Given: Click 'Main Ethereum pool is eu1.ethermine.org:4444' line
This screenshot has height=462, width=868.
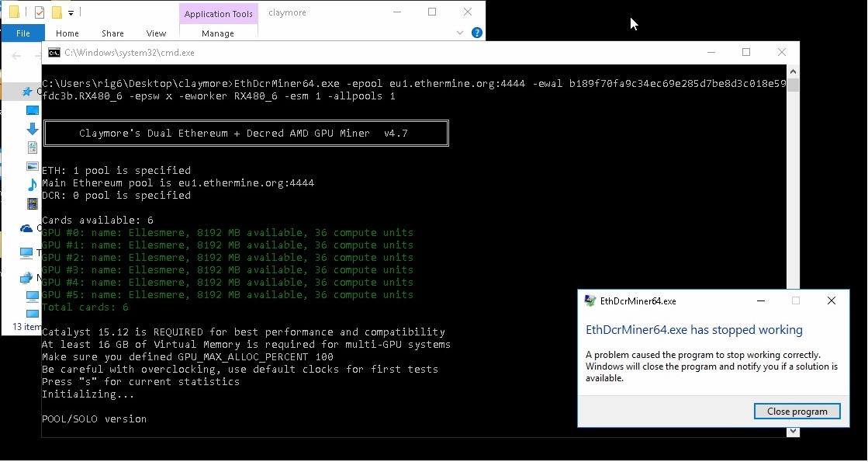Looking at the screenshot, I should (178, 182).
